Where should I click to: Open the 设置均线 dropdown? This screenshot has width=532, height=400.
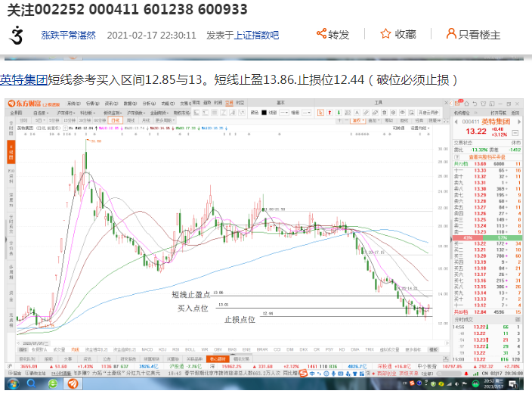pos(420,128)
